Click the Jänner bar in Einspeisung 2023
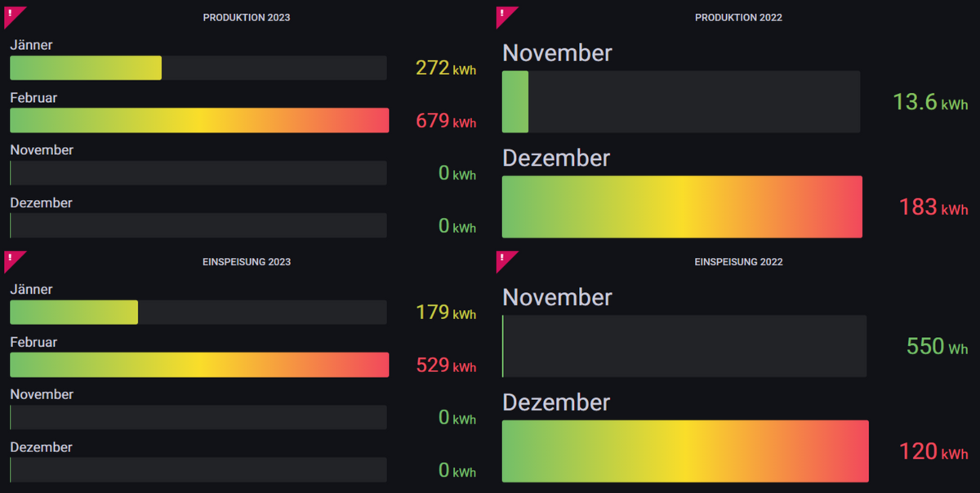This screenshot has width=980, height=493. pos(73,313)
